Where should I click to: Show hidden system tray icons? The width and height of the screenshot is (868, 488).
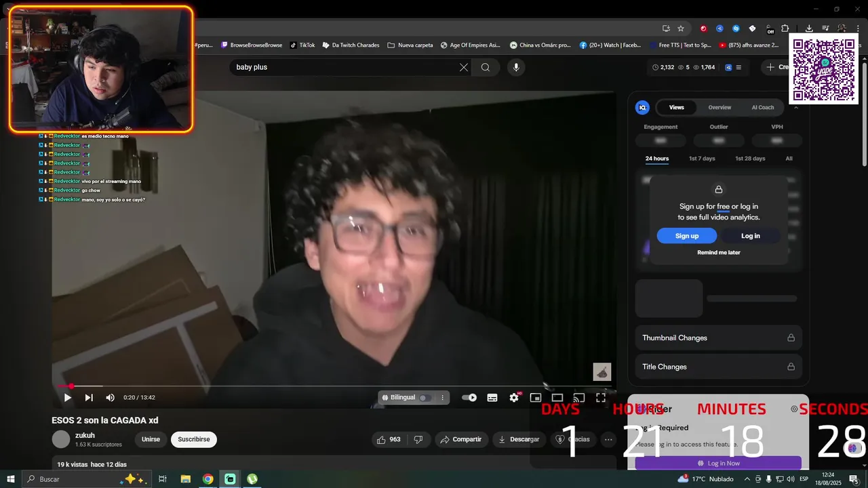[748, 479]
